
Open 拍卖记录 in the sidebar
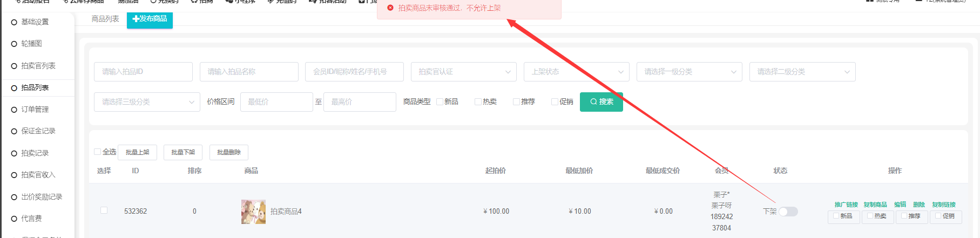click(x=35, y=153)
